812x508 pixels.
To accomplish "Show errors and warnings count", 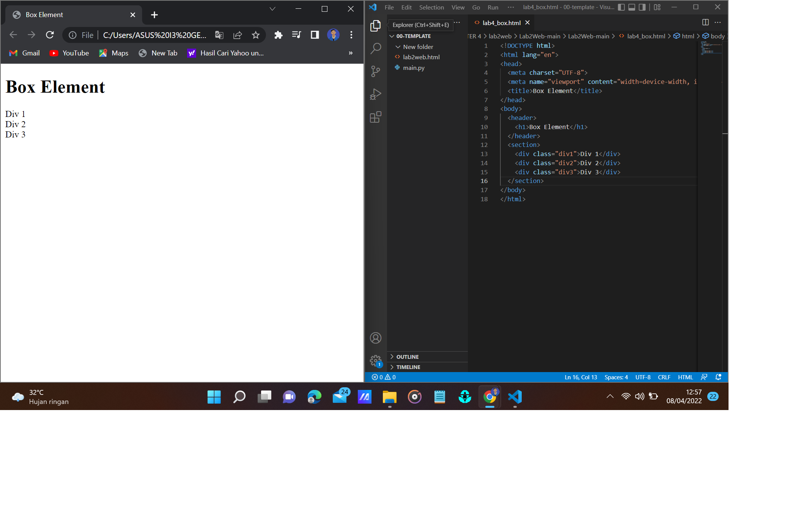I will tap(384, 377).
